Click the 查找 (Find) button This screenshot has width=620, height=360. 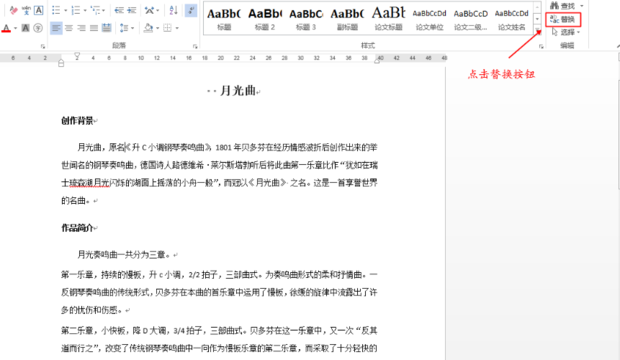coord(562,6)
